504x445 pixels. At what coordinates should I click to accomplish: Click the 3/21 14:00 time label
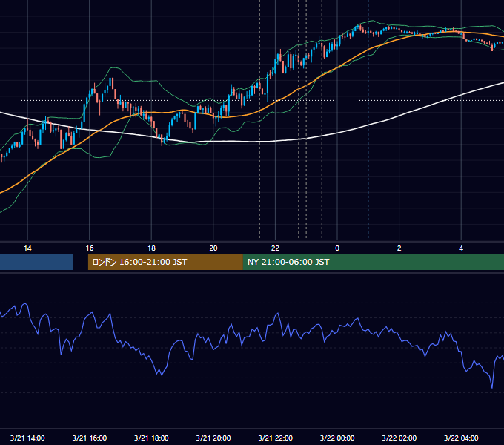(27, 438)
